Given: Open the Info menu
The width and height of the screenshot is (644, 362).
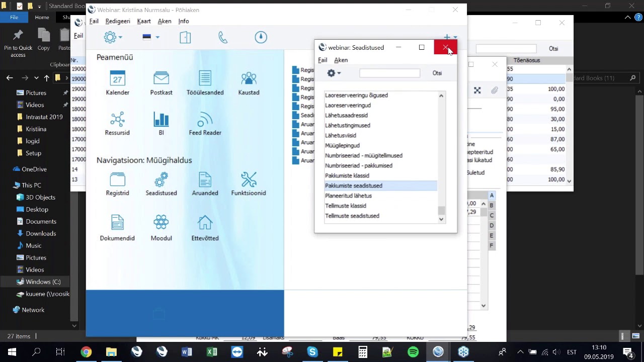Looking at the screenshot, I should tap(184, 21).
